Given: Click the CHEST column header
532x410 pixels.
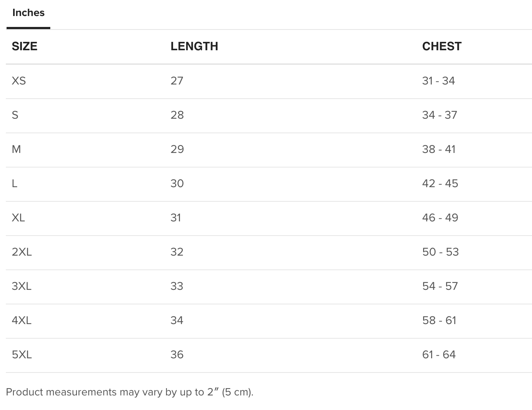Looking at the screenshot, I should 442,46.
